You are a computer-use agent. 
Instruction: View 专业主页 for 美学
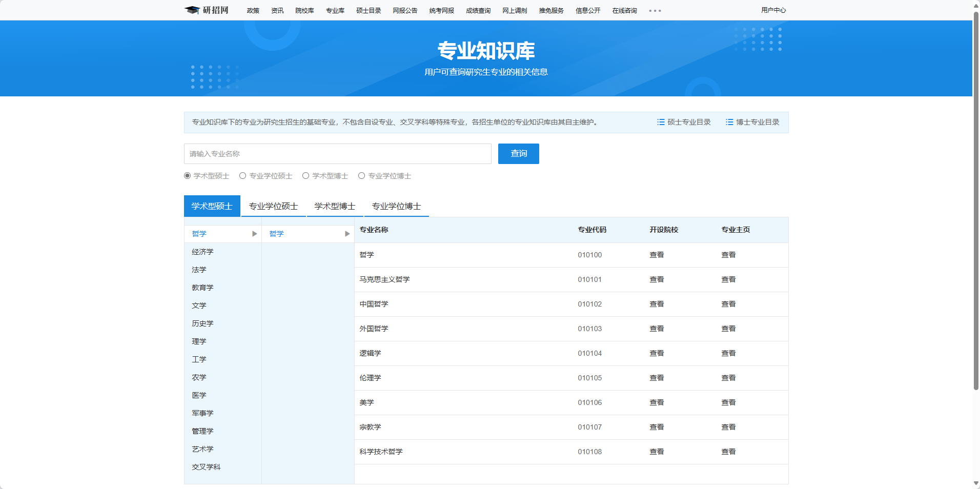(728, 402)
